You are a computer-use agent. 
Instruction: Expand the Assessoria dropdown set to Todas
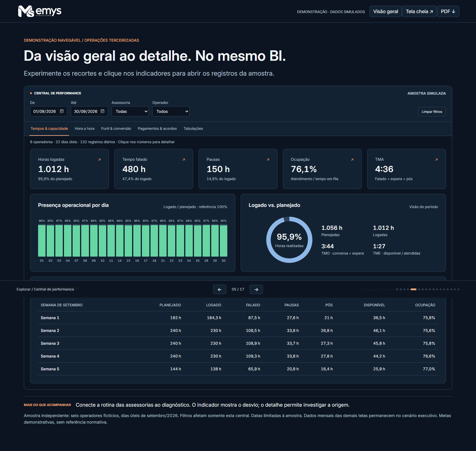130,111
